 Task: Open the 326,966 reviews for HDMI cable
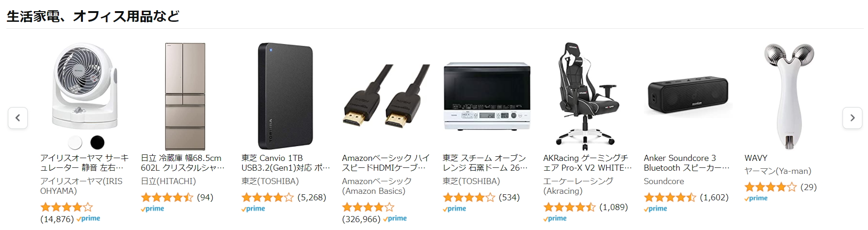pos(361,219)
